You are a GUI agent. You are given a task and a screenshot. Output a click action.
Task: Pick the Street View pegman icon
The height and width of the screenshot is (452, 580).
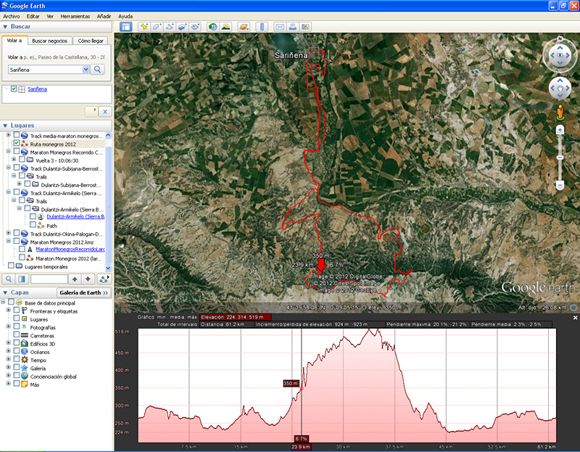point(560,112)
